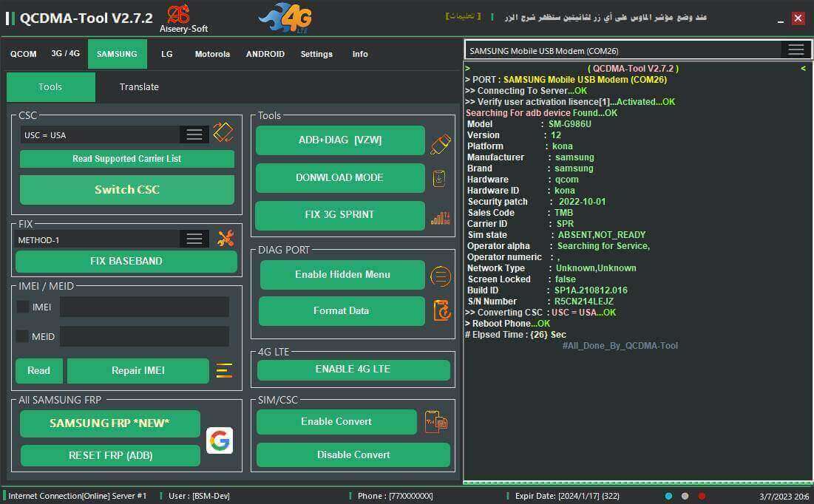Enable the IMEI checkbox
The height and width of the screenshot is (504, 814).
point(23,307)
